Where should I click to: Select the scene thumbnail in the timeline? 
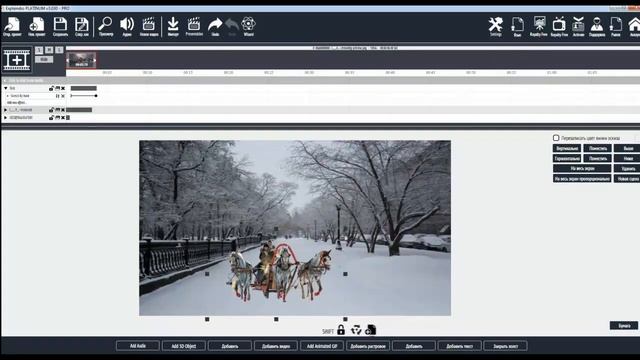coord(82,60)
